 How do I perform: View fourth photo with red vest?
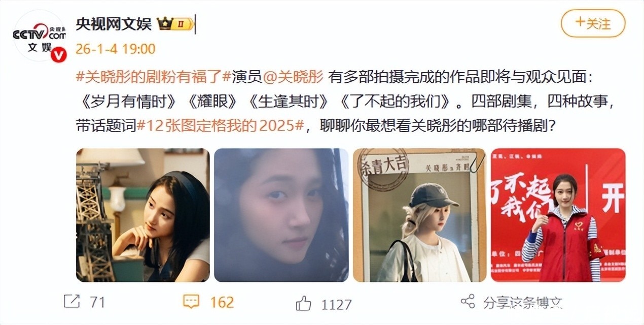[x=558, y=215]
